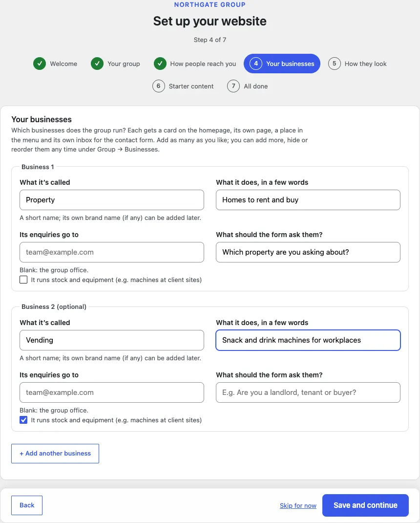The height and width of the screenshot is (523, 420).
Task: Focus Business 1 enquiries email field
Action: point(112,252)
